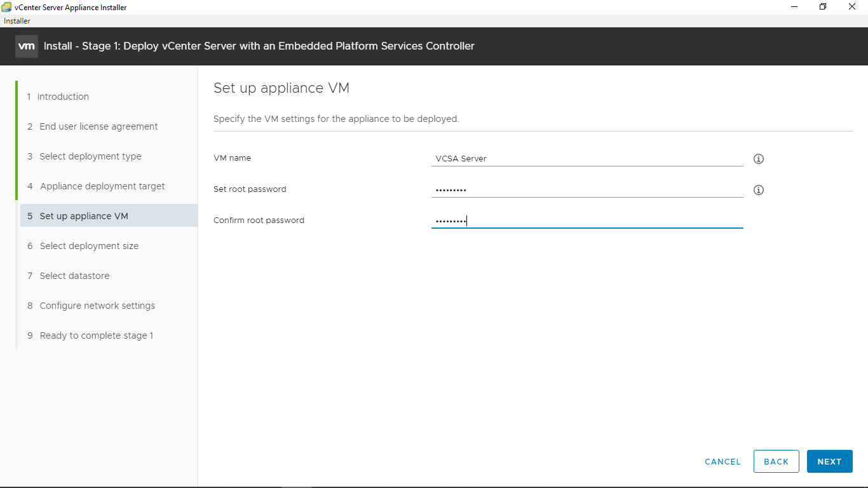868x488 pixels.
Task: Click the root password info icon
Action: pyautogui.click(x=758, y=190)
